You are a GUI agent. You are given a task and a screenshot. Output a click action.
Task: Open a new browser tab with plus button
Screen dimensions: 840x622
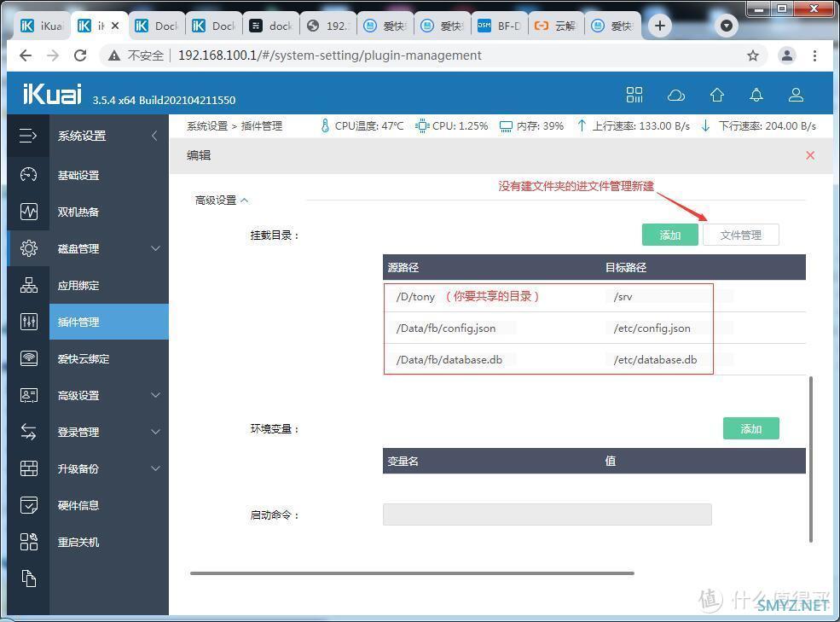[x=660, y=26]
